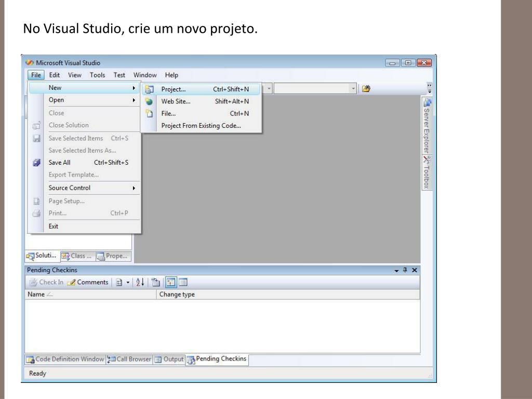Switch to the Properties tab
Image resolution: width=532 pixels, height=399 pixels.
coord(113,257)
